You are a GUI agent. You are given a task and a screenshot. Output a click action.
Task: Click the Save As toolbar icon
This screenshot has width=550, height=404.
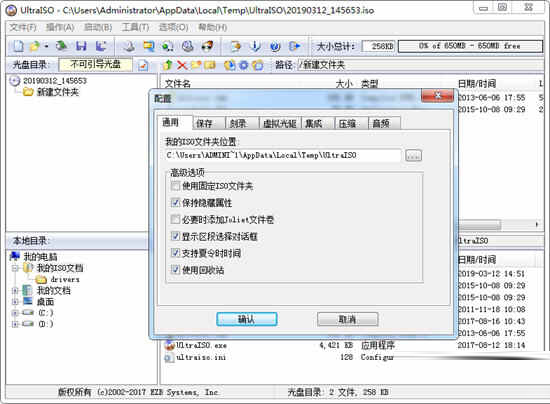[x=101, y=46]
